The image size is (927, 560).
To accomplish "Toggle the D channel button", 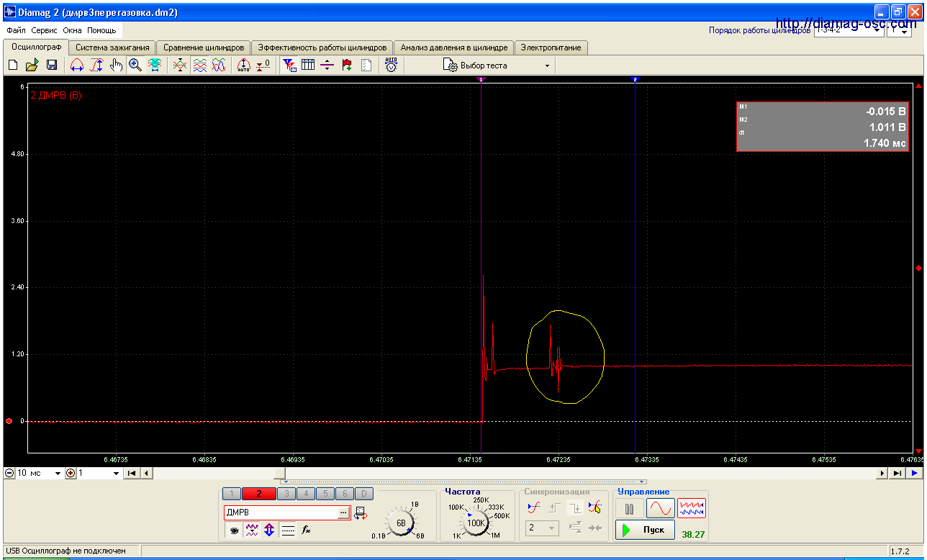I will [x=364, y=494].
